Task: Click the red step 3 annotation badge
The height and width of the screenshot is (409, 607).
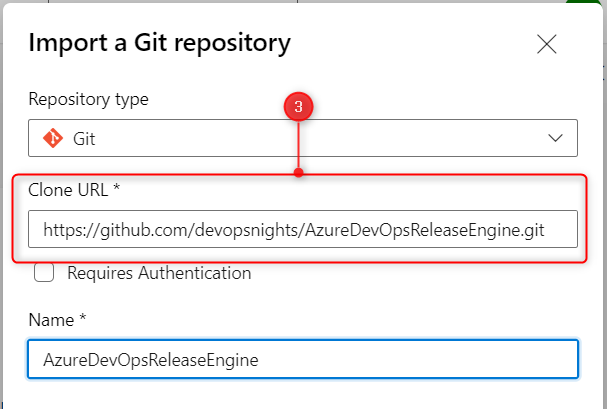Action: pyautogui.click(x=298, y=107)
